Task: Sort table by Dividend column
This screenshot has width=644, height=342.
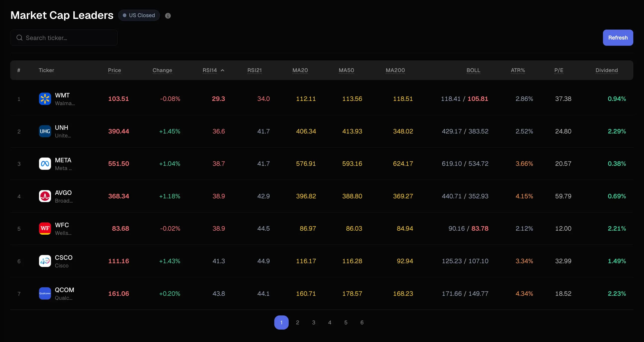Action: pos(606,70)
